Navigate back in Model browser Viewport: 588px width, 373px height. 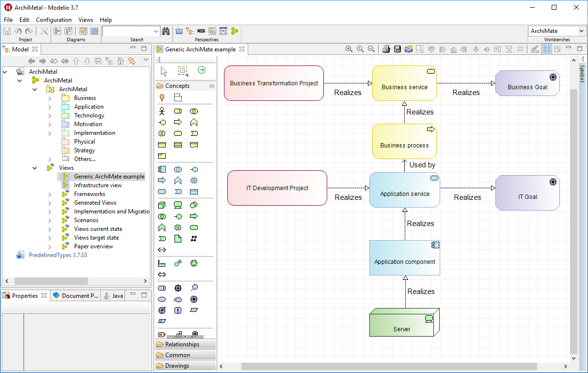[x=32, y=61]
